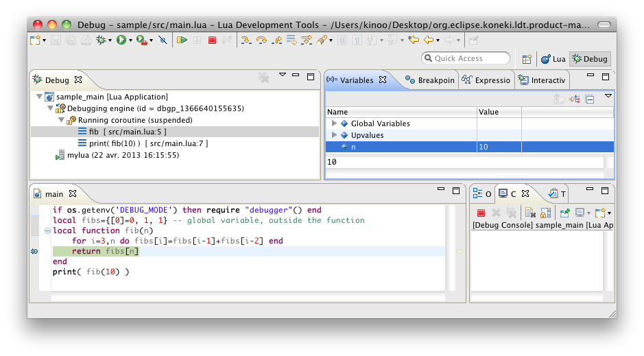Click the Open Console icon
The width and height of the screenshot is (644, 356).
click(600, 213)
